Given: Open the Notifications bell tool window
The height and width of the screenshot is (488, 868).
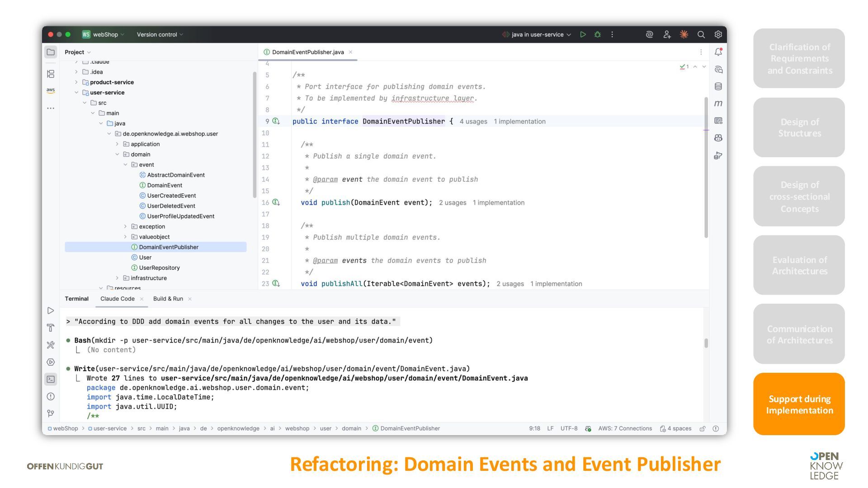Looking at the screenshot, I should coord(718,52).
